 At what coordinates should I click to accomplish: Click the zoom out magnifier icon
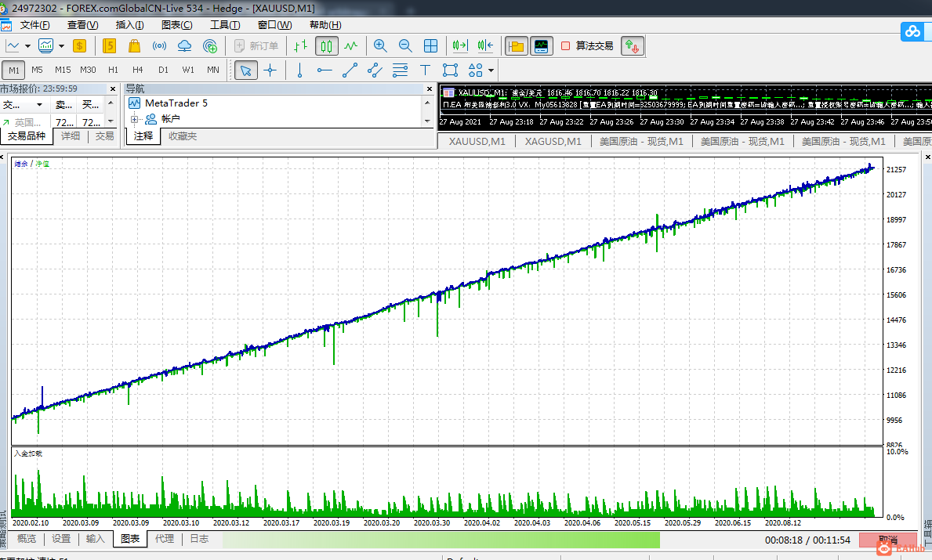pos(405,46)
